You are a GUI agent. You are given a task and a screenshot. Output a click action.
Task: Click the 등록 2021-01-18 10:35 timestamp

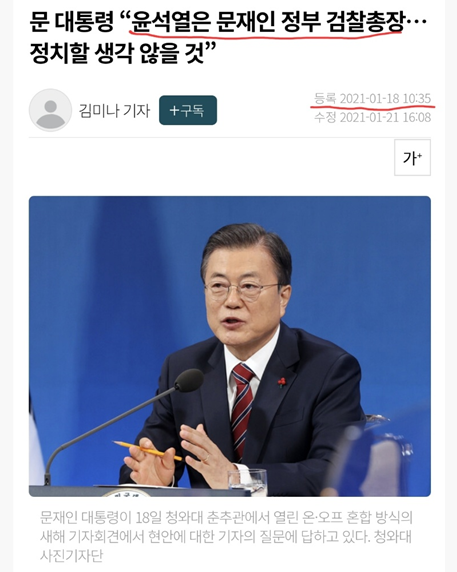372,98
